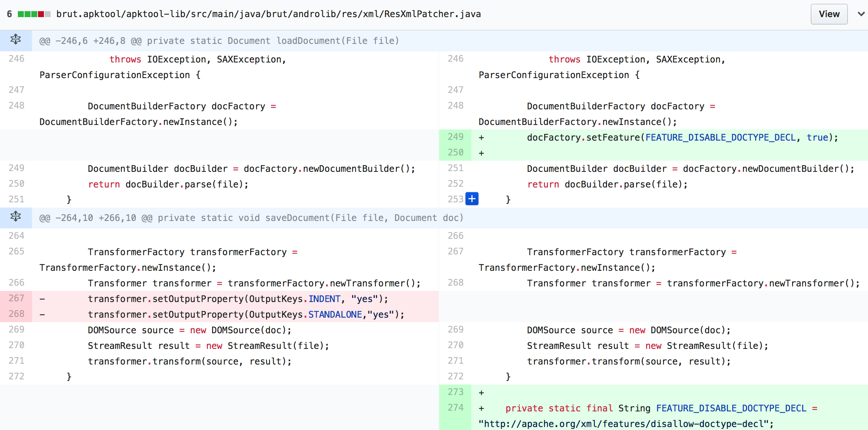This screenshot has height=430, width=868.
Task: Click blue plus comment icon on line 253
Action: tap(472, 199)
